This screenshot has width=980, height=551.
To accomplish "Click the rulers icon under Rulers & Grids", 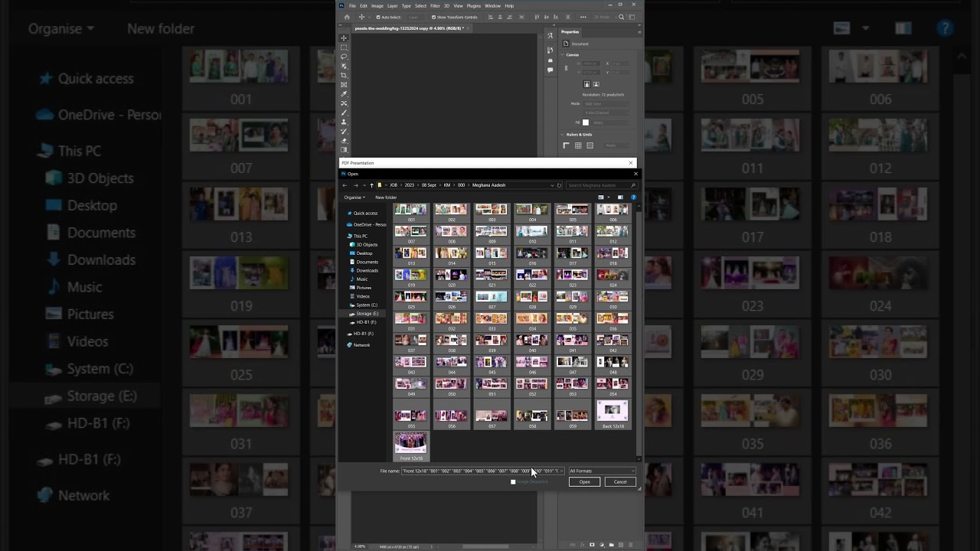I will tap(567, 145).
